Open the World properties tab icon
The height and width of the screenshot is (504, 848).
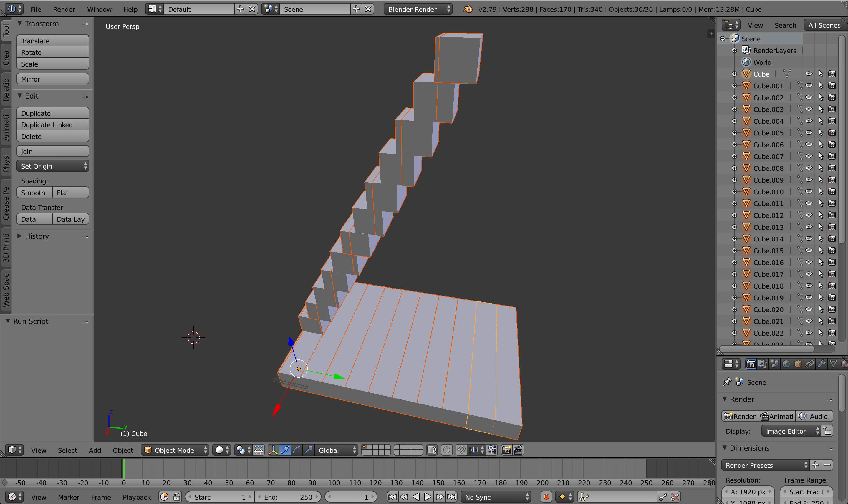[786, 364]
